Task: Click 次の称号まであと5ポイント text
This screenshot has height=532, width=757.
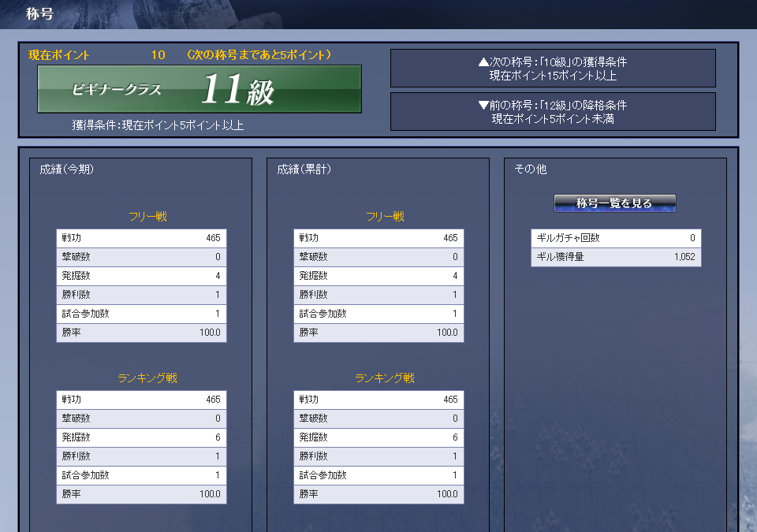Action: pyautogui.click(x=259, y=55)
